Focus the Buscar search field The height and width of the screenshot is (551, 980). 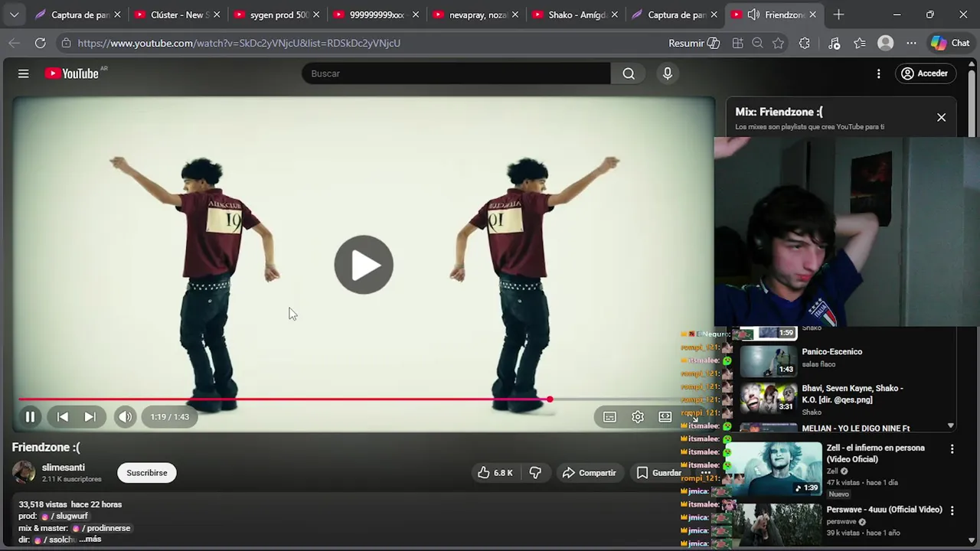coord(456,73)
